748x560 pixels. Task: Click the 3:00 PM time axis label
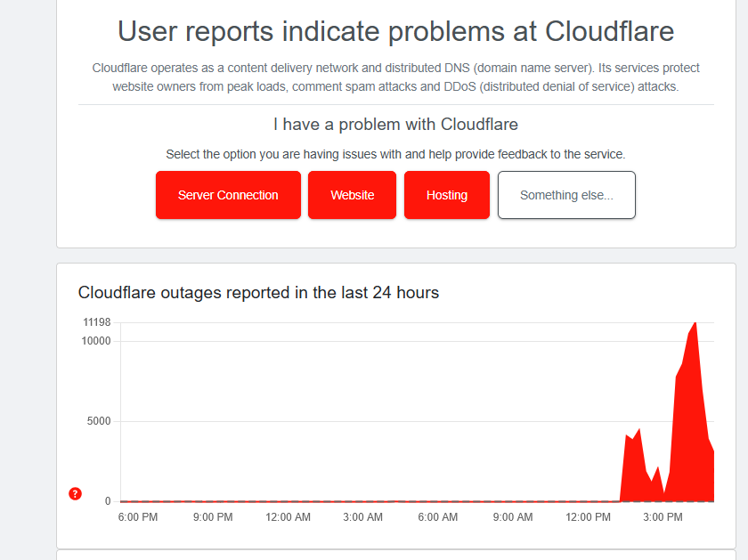click(x=662, y=517)
